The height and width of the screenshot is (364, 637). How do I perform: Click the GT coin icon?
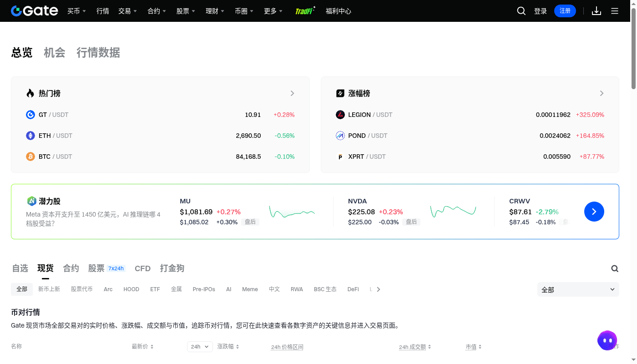coord(30,115)
